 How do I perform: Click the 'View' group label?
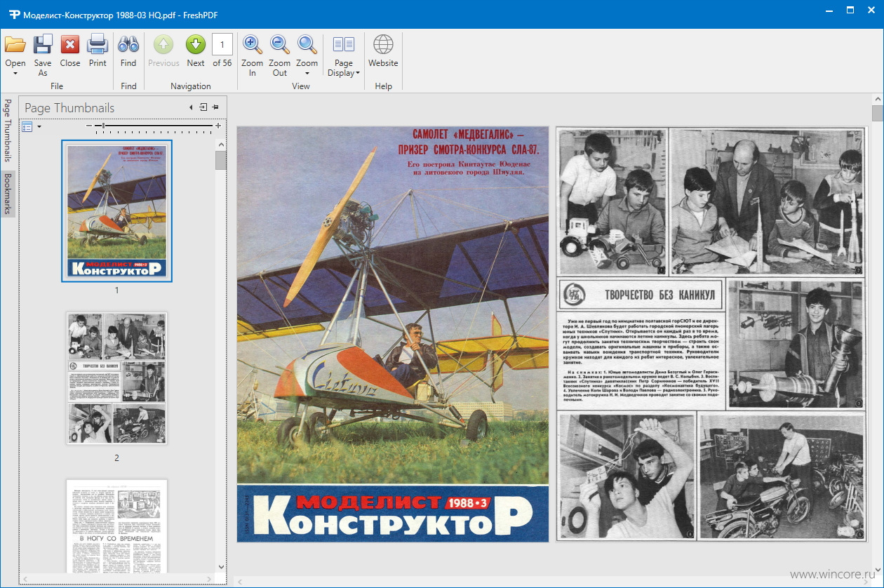pyautogui.click(x=301, y=86)
